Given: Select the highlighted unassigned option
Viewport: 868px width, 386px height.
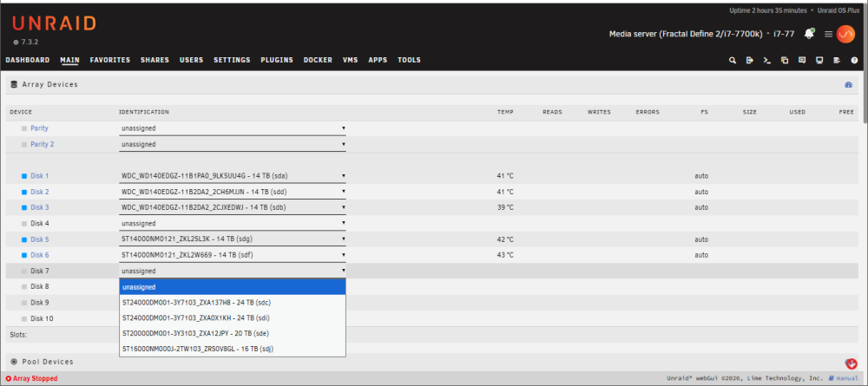Looking at the screenshot, I should 233,287.
